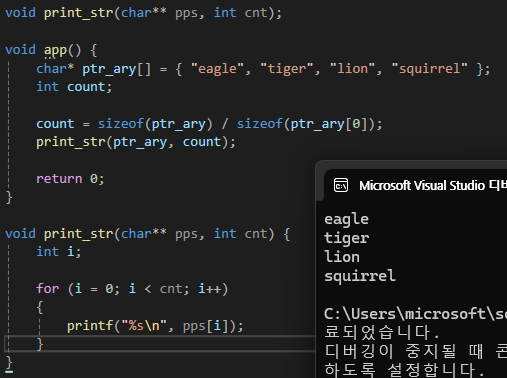The width and height of the screenshot is (507, 378).
Task: Click the "eagle" string literal in the code
Action: (217, 69)
